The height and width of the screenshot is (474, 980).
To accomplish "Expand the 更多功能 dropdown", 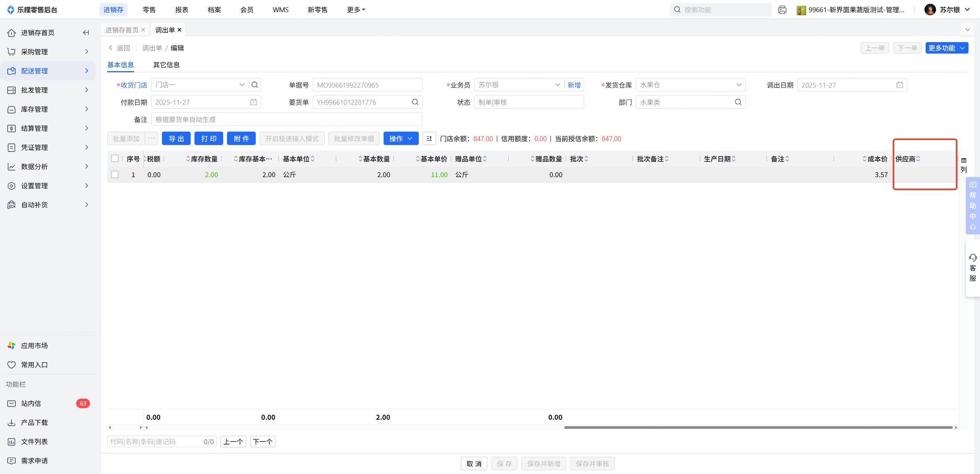I will (x=946, y=48).
